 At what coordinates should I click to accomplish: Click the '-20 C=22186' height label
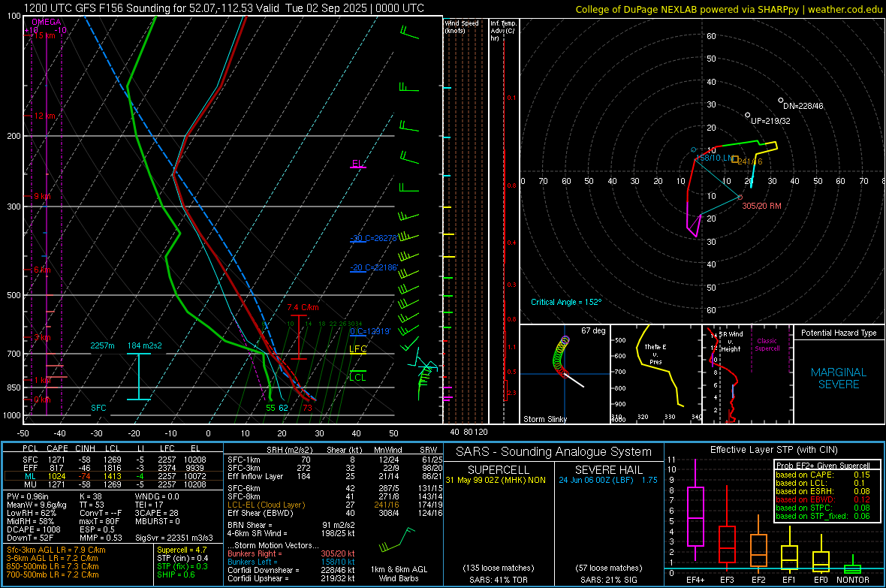pos(375,267)
